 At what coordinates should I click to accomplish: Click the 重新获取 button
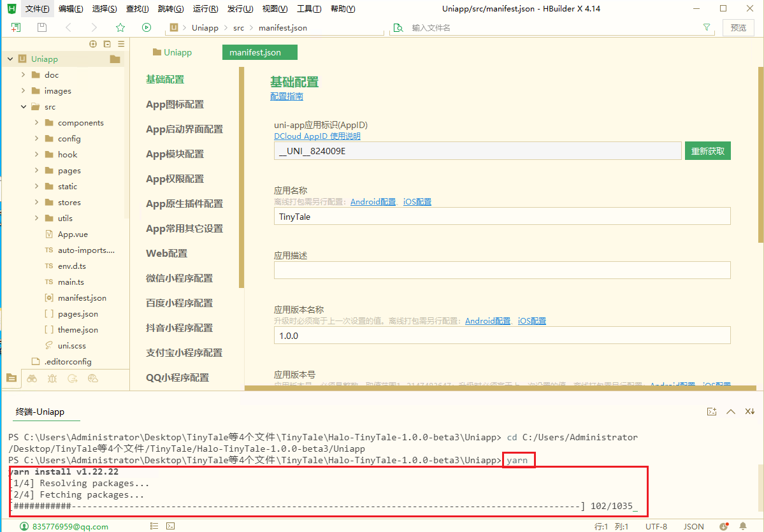(707, 151)
